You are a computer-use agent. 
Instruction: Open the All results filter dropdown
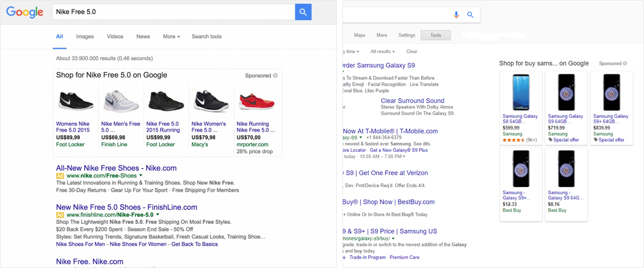click(x=383, y=52)
